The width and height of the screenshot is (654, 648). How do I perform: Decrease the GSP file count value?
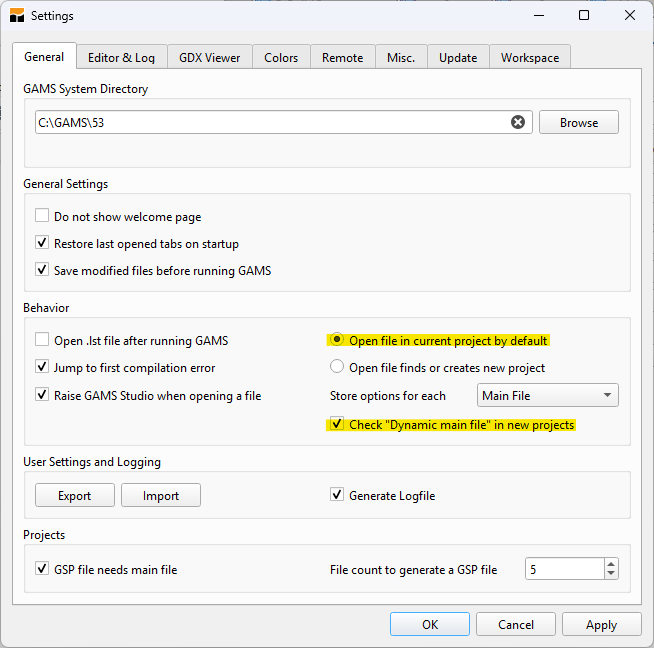(611, 575)
